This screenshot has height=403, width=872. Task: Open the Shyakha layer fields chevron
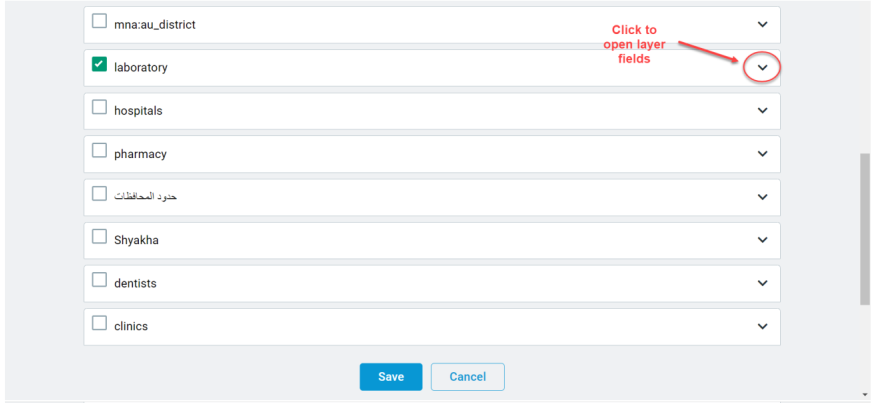(x=762, y=240)
